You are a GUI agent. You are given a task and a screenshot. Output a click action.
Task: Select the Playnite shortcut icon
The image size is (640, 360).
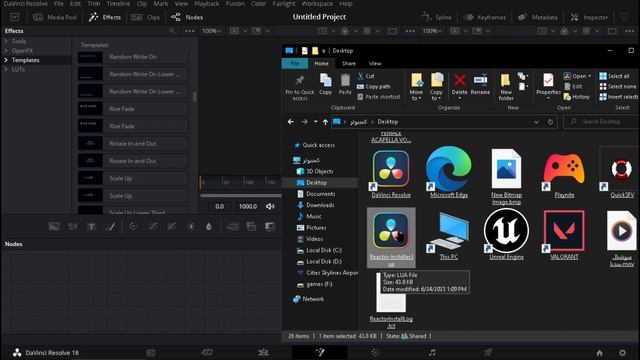pos(564,169)
